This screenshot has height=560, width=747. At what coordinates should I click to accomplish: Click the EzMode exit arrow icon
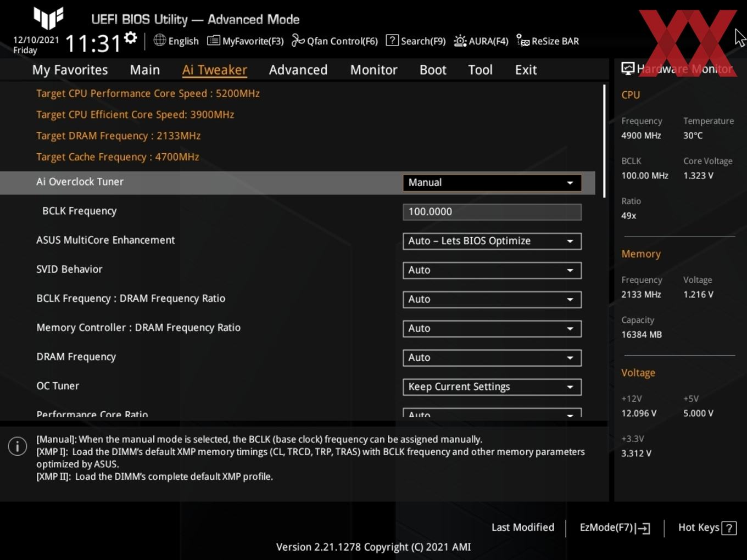[643, 528]
